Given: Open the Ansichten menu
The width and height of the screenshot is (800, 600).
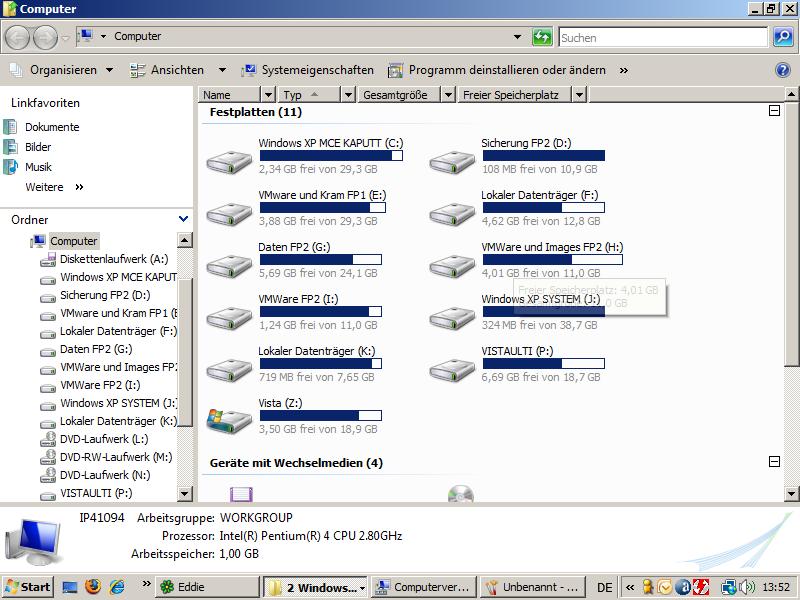Looking at the screenshot, I should coord(176,70).
